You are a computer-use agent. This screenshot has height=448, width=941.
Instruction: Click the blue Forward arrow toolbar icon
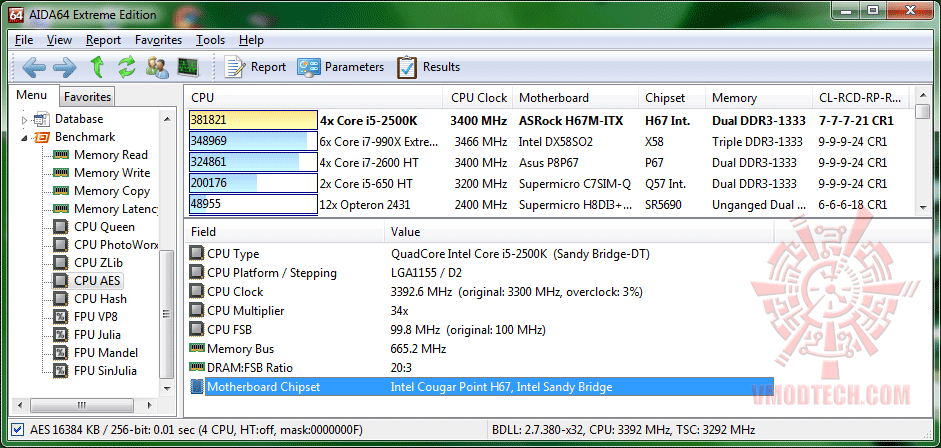click(x=64, y=67)
